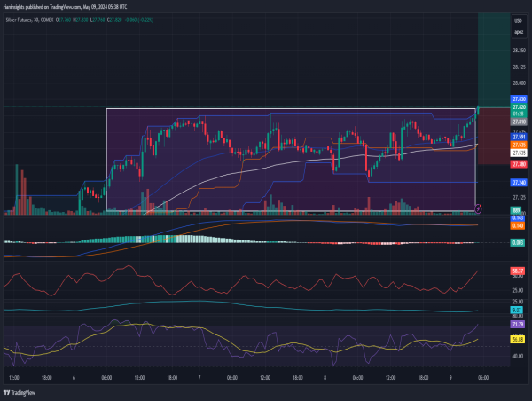
Task: Click the gray 27.810 price tag
Action: coord(519,122)
